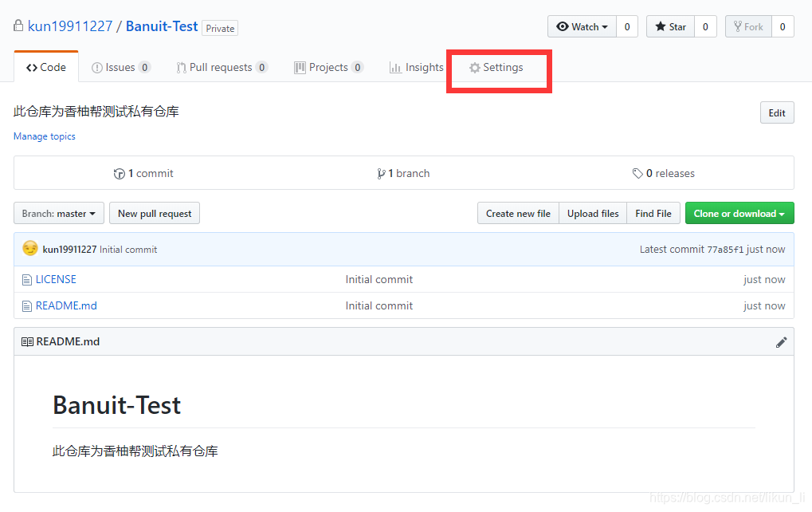This screenshot has height=512, width=812.
Task: Click the Manage topics link
Action: click(x=45, y=136)
